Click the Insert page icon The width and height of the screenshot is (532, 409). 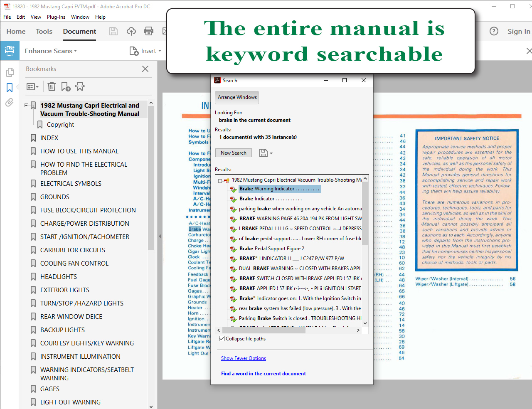point(134,51)
